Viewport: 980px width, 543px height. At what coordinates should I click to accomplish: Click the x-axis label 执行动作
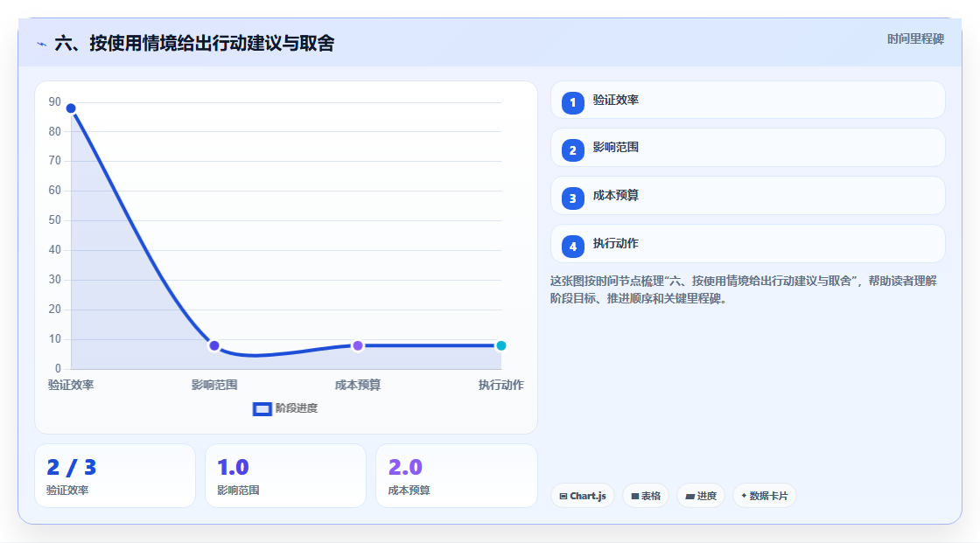pos(501,385)
